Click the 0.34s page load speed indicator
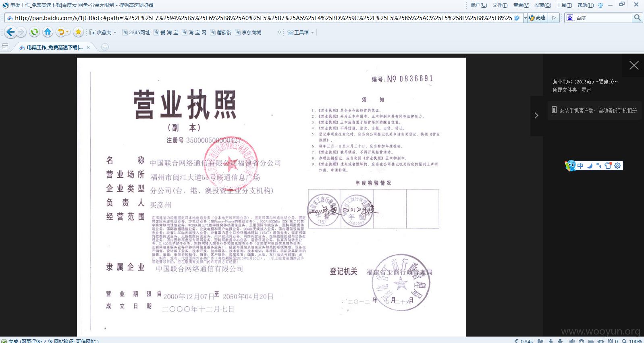Image resolution: width=644 pixels, height=343 pixels. (x=524, y=341)
